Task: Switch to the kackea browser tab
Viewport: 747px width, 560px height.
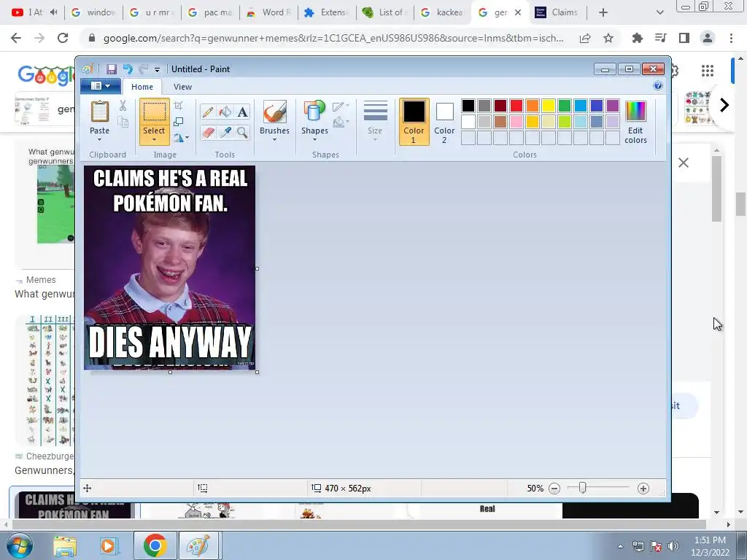Action: tap(444, 12)
